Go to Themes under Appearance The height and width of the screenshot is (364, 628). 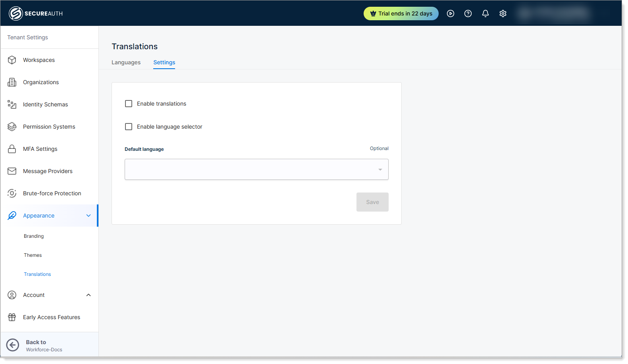[x=33, y=255]
